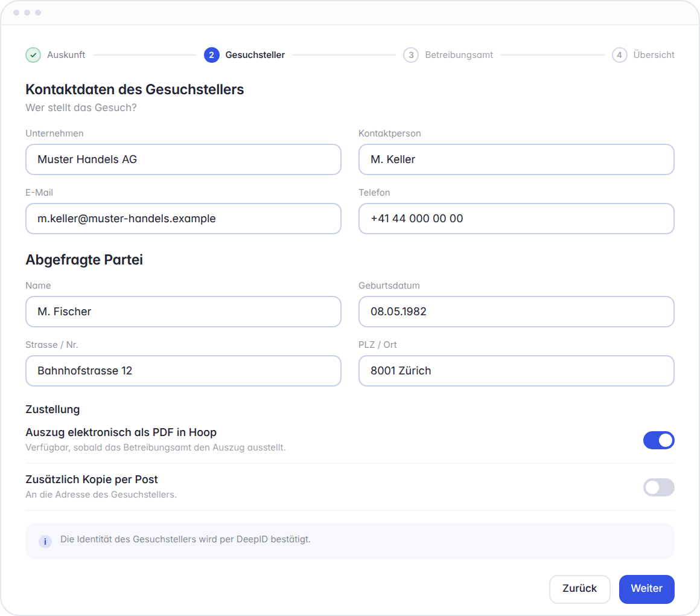Select the Gesuchsteller step label

255,55
